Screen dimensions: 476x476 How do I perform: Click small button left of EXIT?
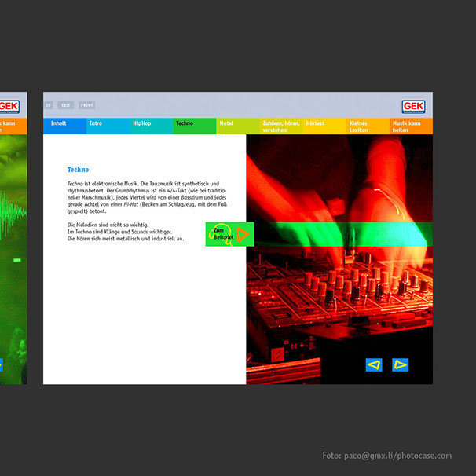coord(49,104)
